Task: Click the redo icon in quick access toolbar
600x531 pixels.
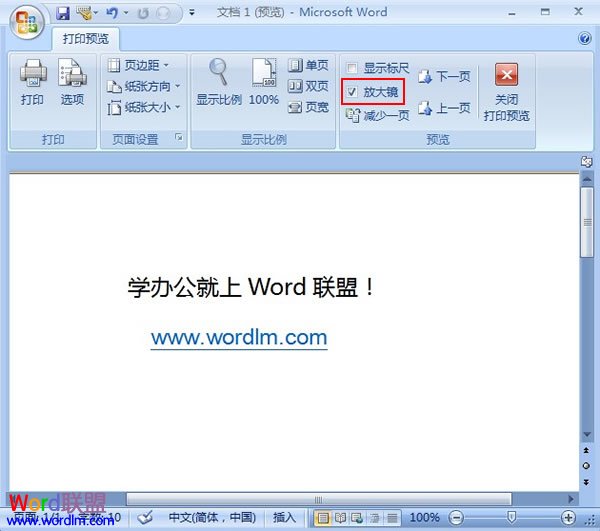Action: pos(143,14)
